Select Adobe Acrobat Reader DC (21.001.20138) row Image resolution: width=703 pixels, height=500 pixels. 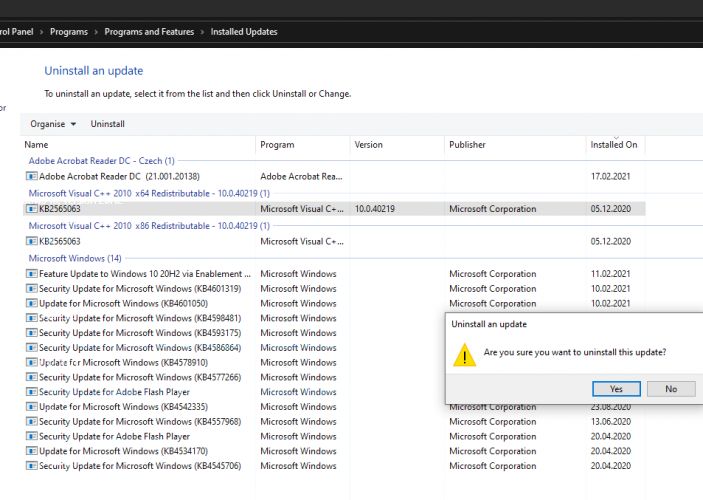pos(334,176)
